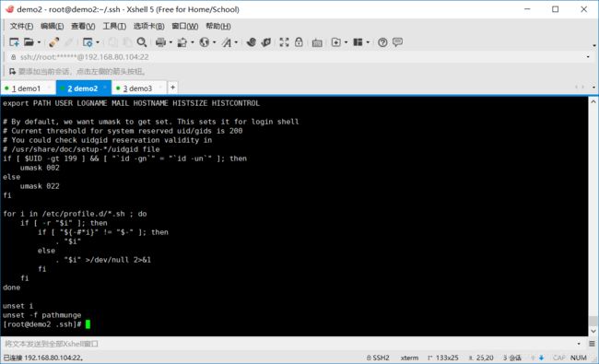Expand the Open Session dropdown arrow
The width and height of the screenshot is (599, 364).
(39, 42)
